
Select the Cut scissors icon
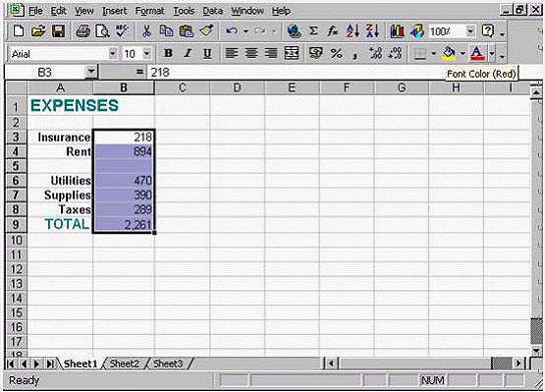[x=146, y=31]
